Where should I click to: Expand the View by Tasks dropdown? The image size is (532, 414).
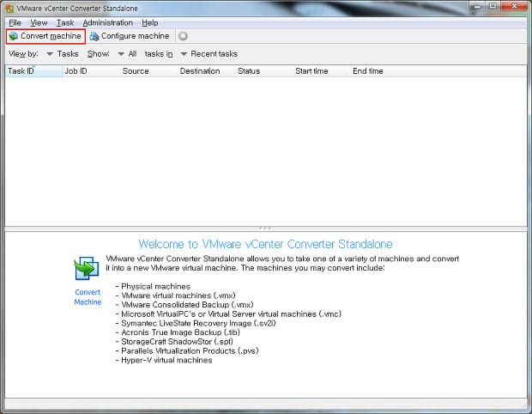coord(63,54)
